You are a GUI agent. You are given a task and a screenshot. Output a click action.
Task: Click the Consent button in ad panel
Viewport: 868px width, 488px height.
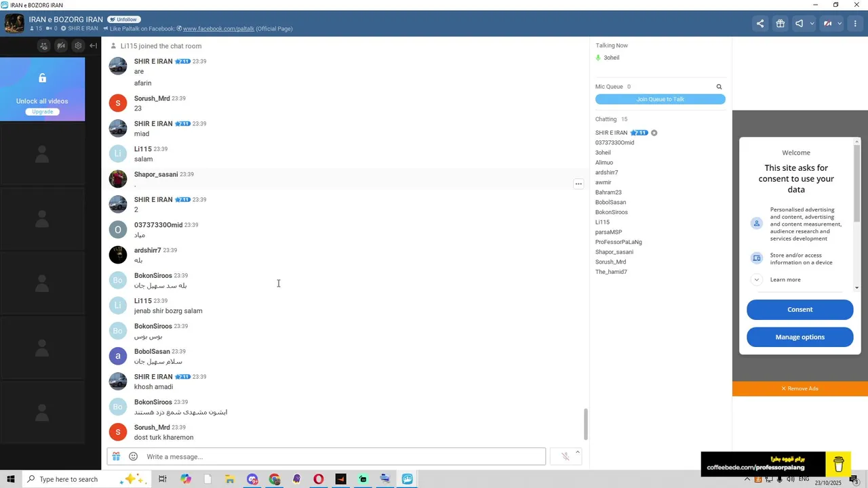pos(800,310)
